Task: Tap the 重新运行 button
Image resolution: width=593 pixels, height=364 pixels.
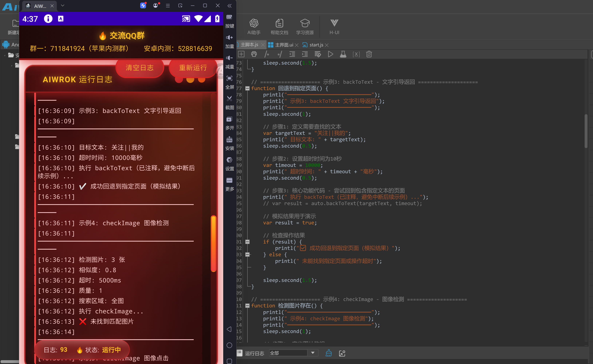Action: [193, 68]
